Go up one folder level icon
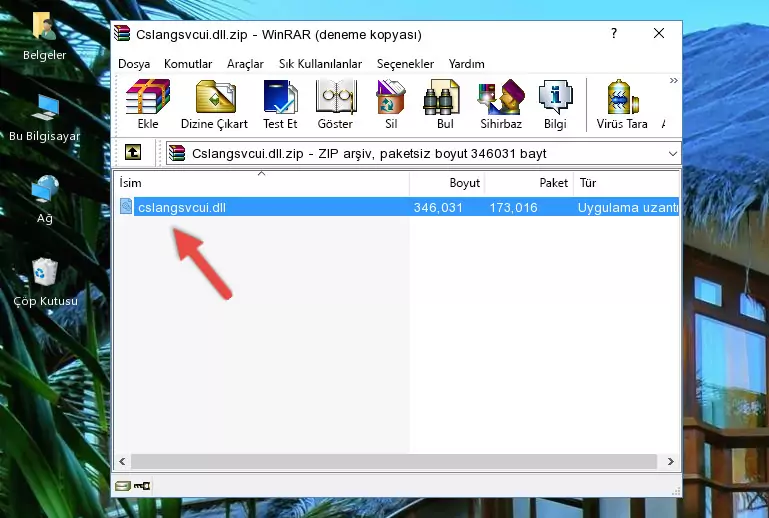769x518 pixels. 133,153
